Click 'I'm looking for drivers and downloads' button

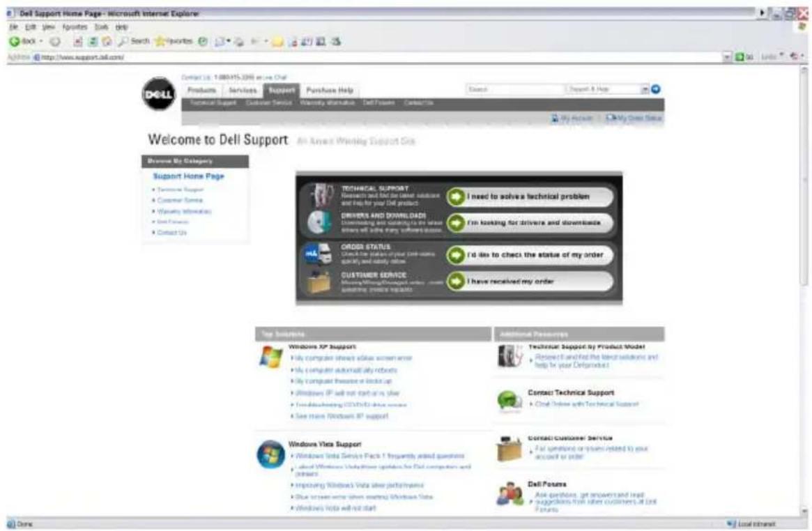(x=530, y=222)
